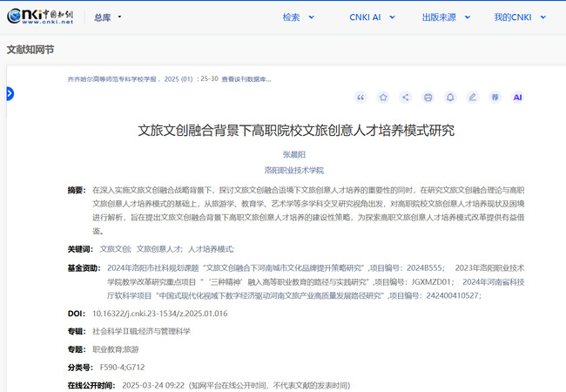Viewport: 566px width, 392px height.
Task: Click the bell alert icon
Action: (450, 98)
